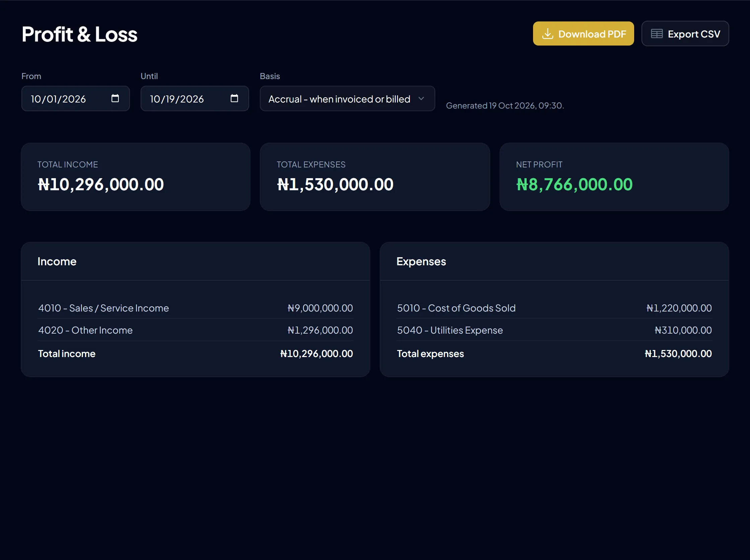
Task: Open the From date calendar picker icon
Action: pyautogui.click(x=115, y=98)
